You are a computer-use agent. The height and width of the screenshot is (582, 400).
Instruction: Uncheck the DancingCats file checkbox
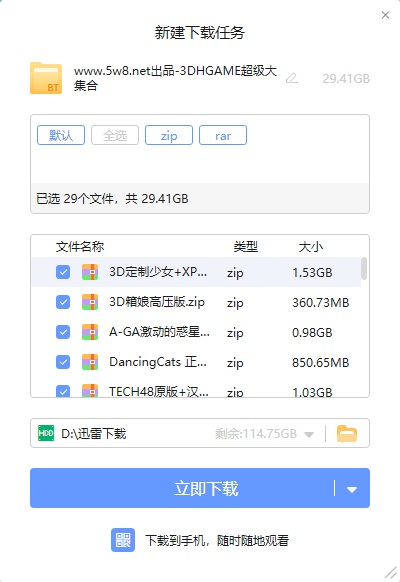[63, 362]
